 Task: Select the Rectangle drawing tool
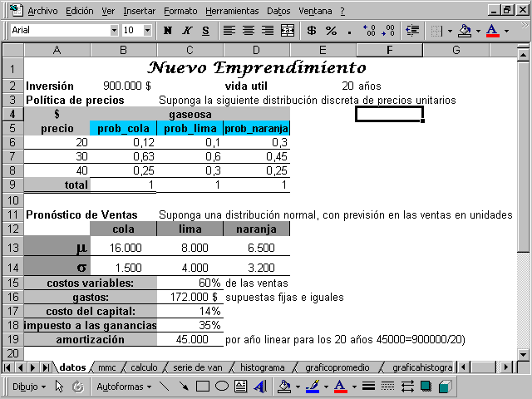(x=203, y=387)
